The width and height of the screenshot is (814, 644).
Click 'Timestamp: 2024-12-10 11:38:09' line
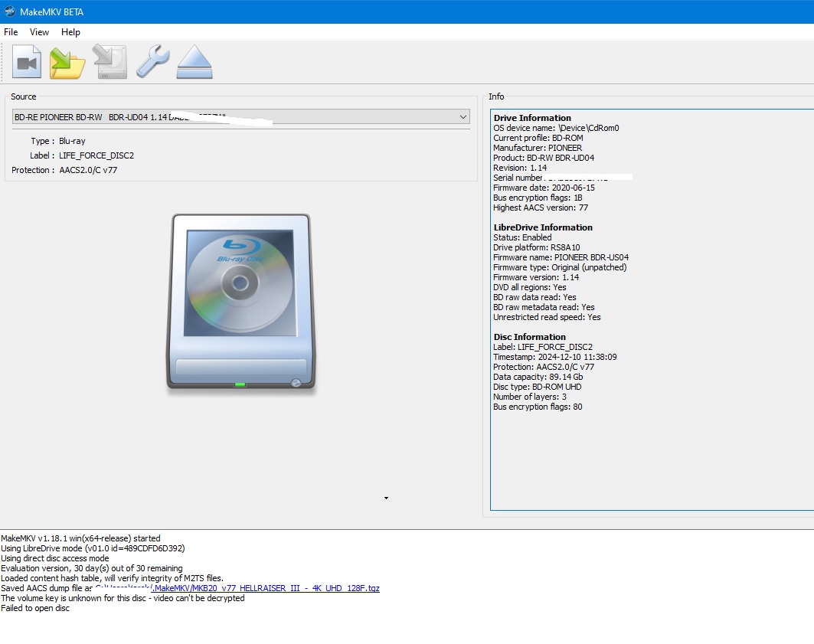[x=555, y=357]
